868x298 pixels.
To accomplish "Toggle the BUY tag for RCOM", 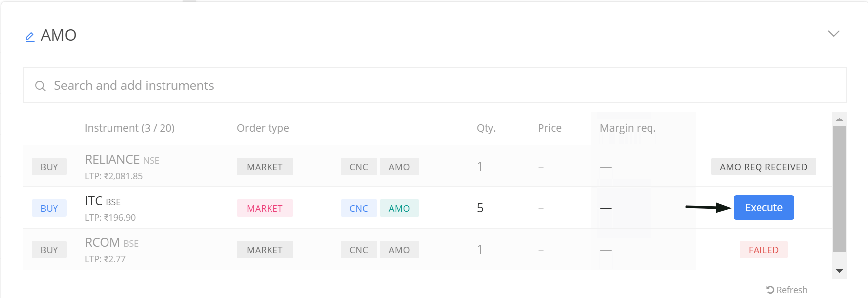I will [49, 250].
